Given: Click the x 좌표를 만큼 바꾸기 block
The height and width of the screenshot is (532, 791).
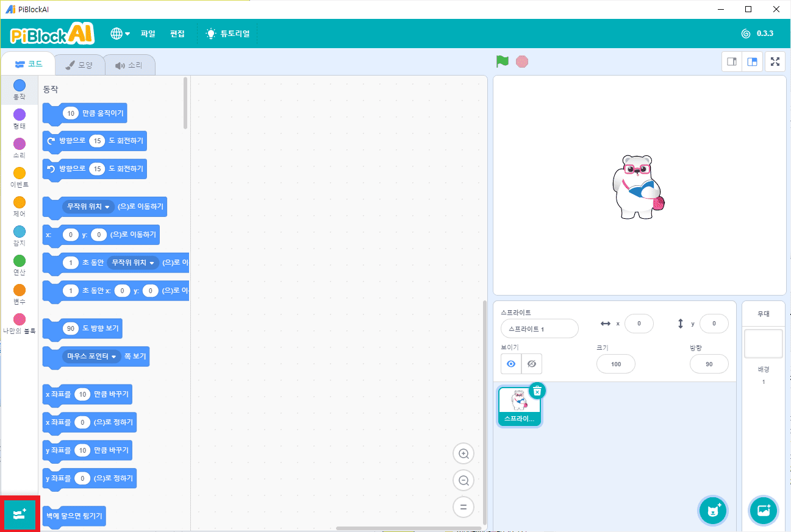Looking at the screenshot, I should click(x=87, y=395).
